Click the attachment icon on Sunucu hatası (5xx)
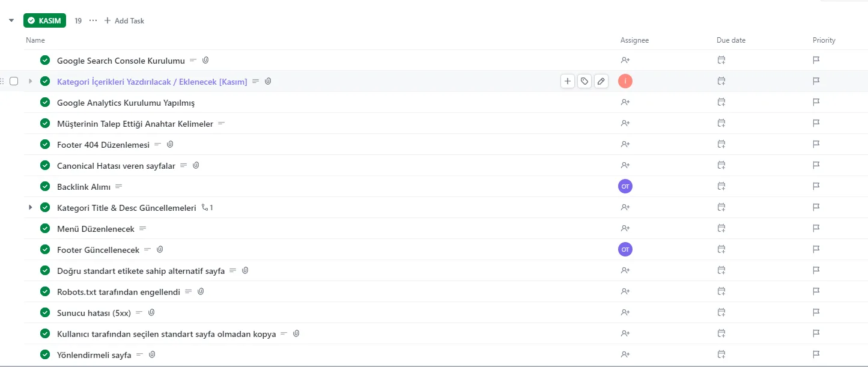Viewport: 868px width, 367px height. pos(151,312)
